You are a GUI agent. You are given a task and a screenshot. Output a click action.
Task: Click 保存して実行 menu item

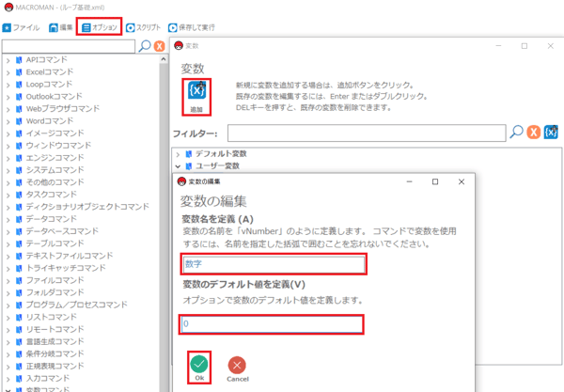tap(192, 27)
